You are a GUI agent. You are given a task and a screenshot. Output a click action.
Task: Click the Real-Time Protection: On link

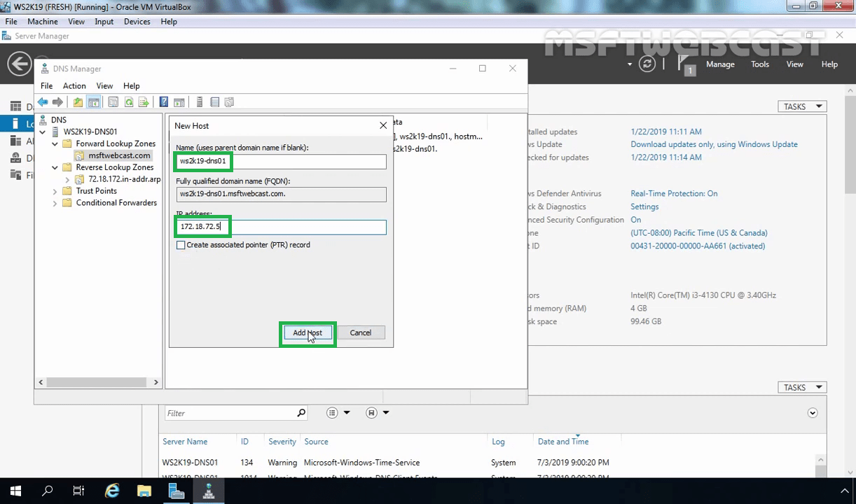point(674,193)
